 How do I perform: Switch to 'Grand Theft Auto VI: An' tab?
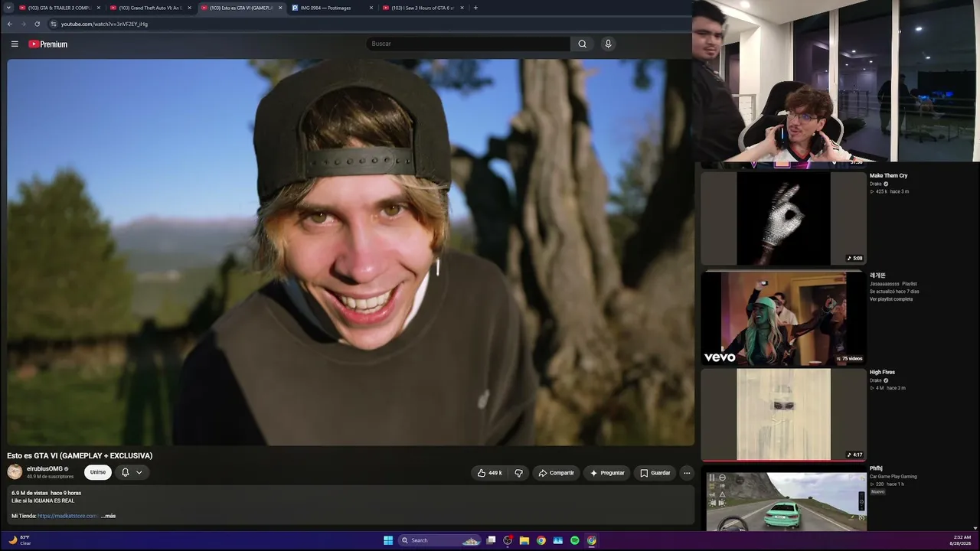150,8
